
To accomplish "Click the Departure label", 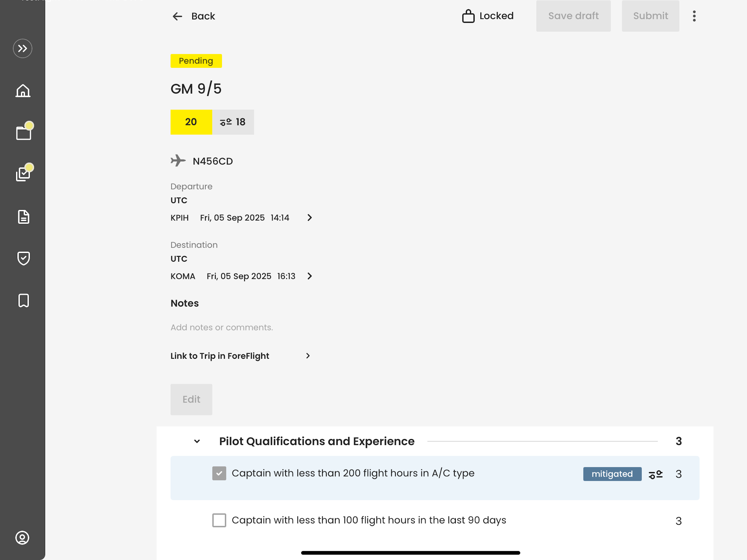I will (191, 186).
